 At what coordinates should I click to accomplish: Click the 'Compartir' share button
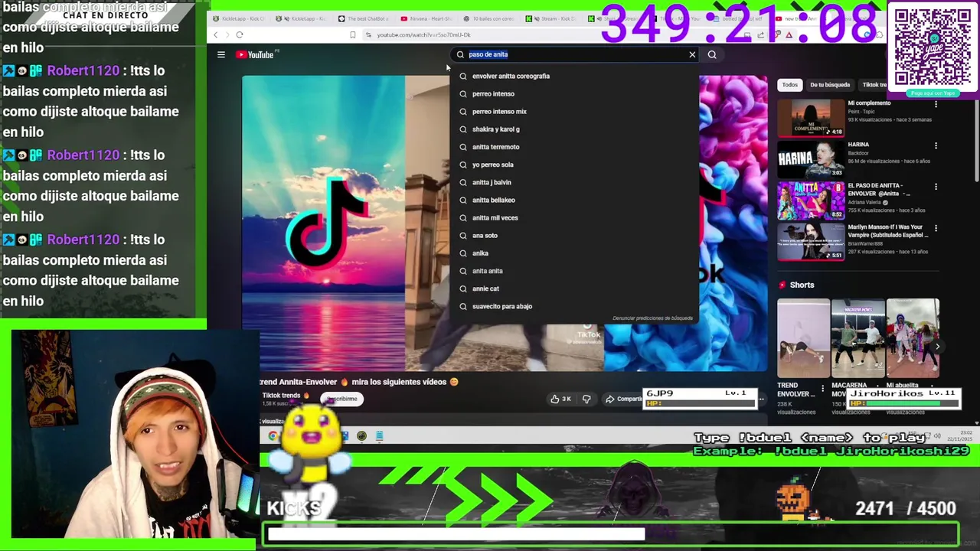(x=624, y=399)
